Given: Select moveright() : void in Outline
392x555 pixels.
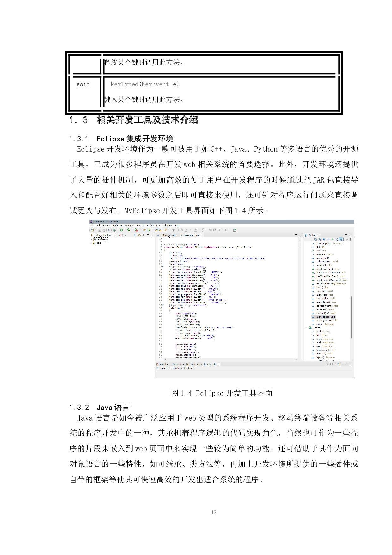Looking at the screenshot, I should tap(326, 317).
